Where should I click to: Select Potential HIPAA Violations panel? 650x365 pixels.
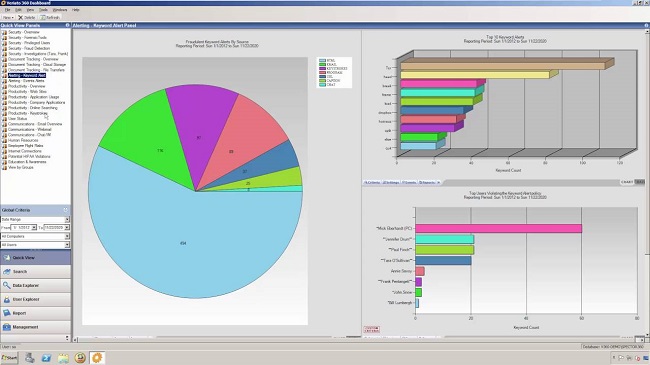[x=29, y=156]
